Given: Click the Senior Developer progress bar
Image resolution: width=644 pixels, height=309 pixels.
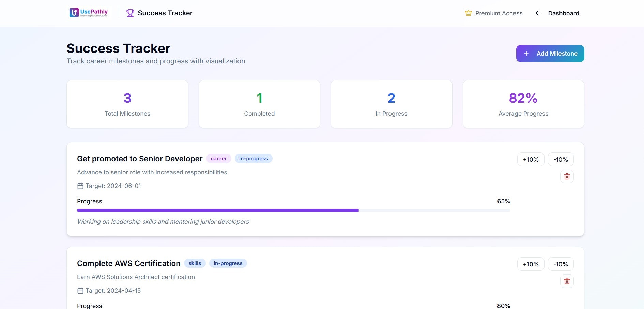Looking at the screenshot, I should coord(294,210).
